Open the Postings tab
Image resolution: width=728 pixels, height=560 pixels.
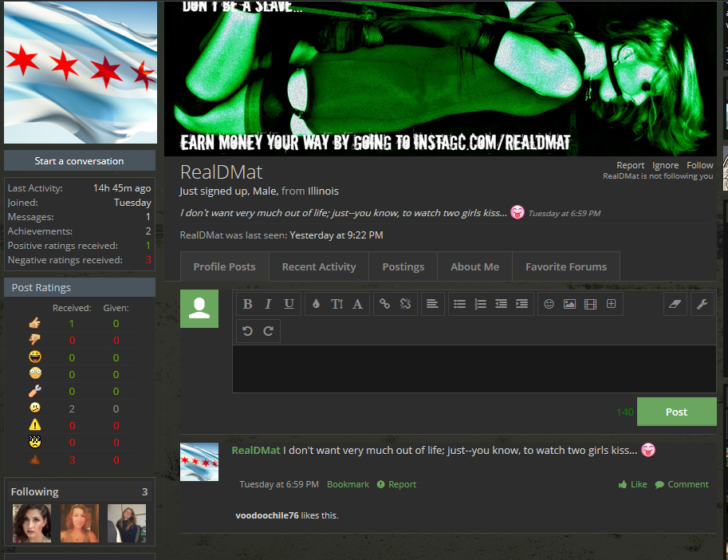pos(403,267)
